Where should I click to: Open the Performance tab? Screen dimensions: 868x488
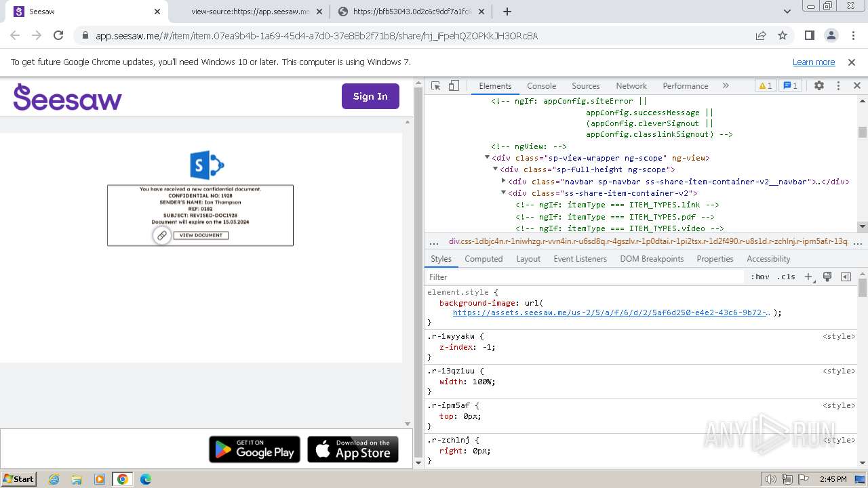(x=686, y=86)
